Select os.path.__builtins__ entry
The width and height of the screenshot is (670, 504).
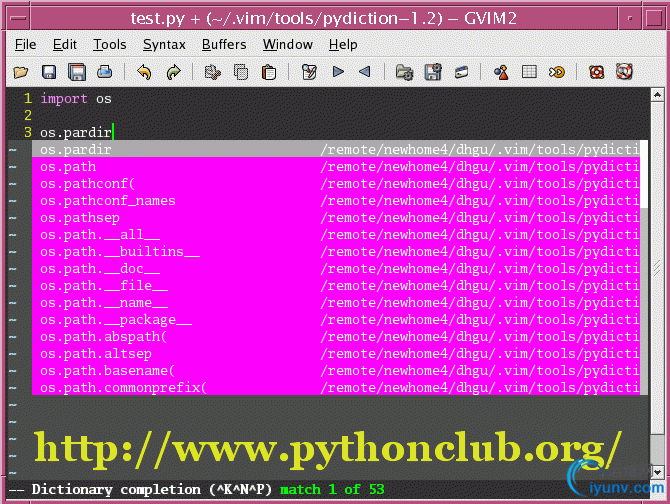(336, 252)
